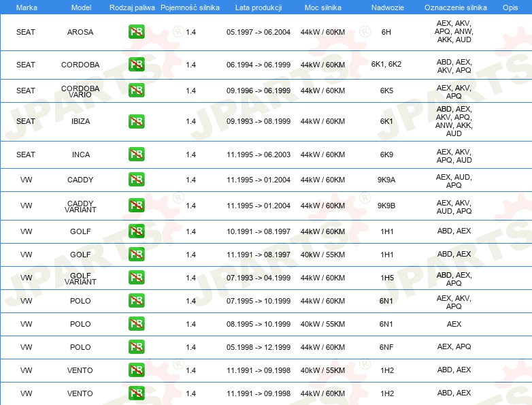Click the date range 05.1998 -> 12.1999

pos(259,347)
